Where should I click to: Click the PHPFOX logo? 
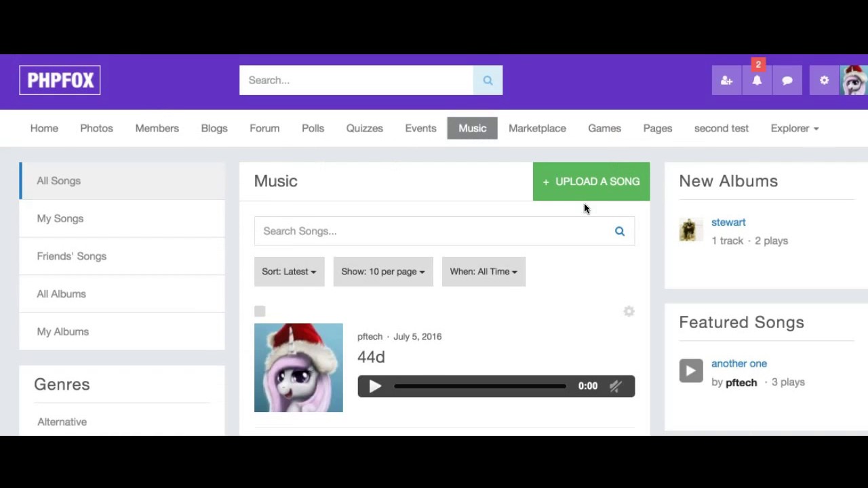(x=60, y=80)
